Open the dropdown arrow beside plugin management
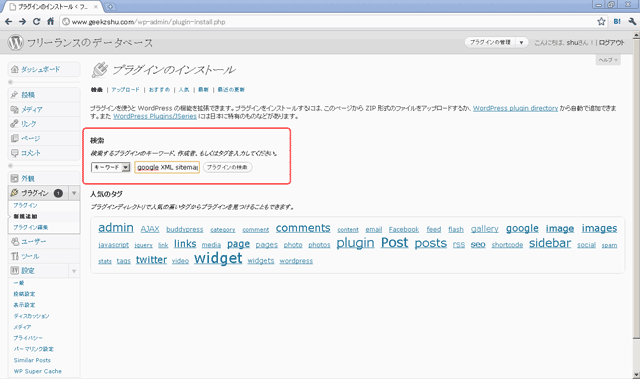This screenshot has width=640, height=379. [x=521, y=42]
